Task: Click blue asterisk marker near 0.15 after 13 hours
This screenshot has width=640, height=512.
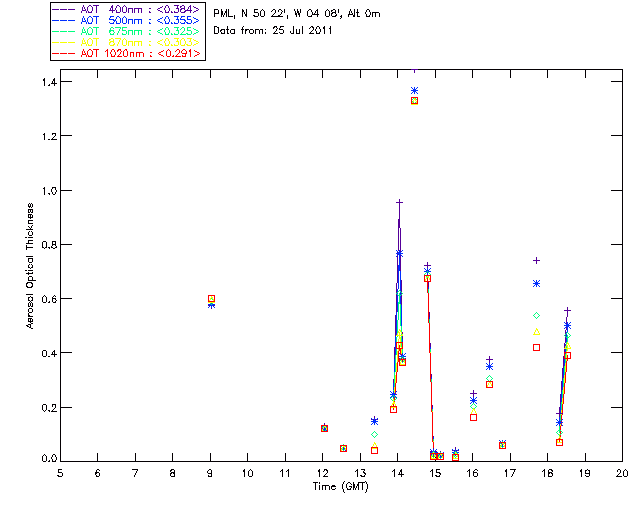Action: (x=374, y=421)
